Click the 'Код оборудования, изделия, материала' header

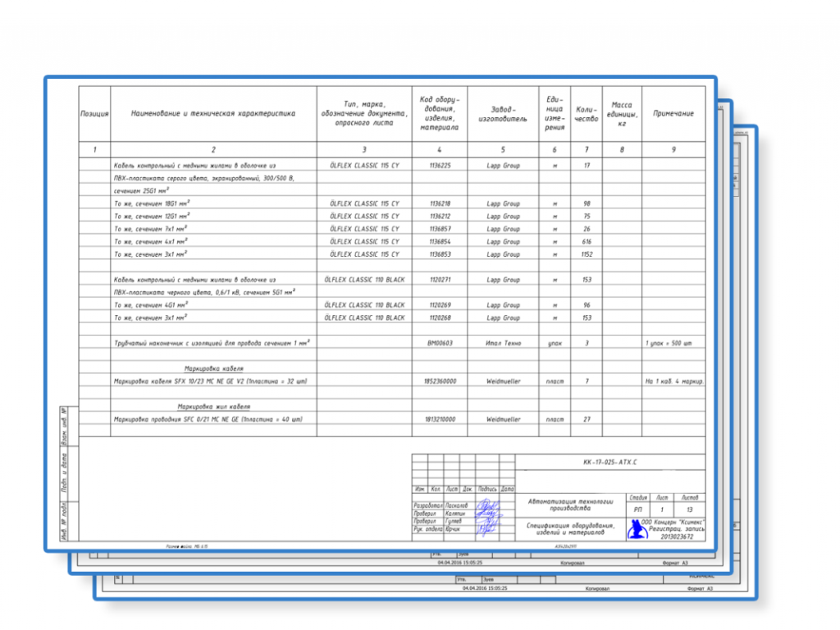click(440, 113)
